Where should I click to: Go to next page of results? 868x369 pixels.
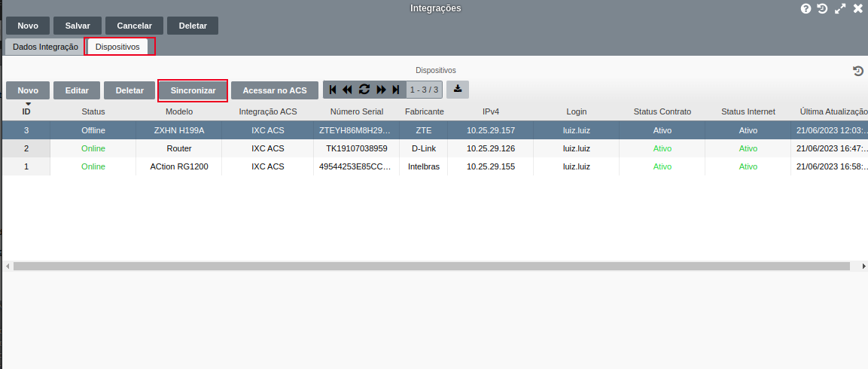381,90
